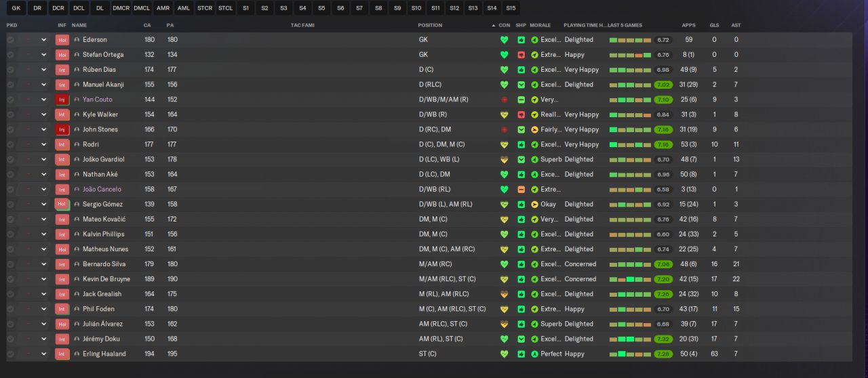
Task: Open the position dropdown for Ederson
Action: (43, 40)
